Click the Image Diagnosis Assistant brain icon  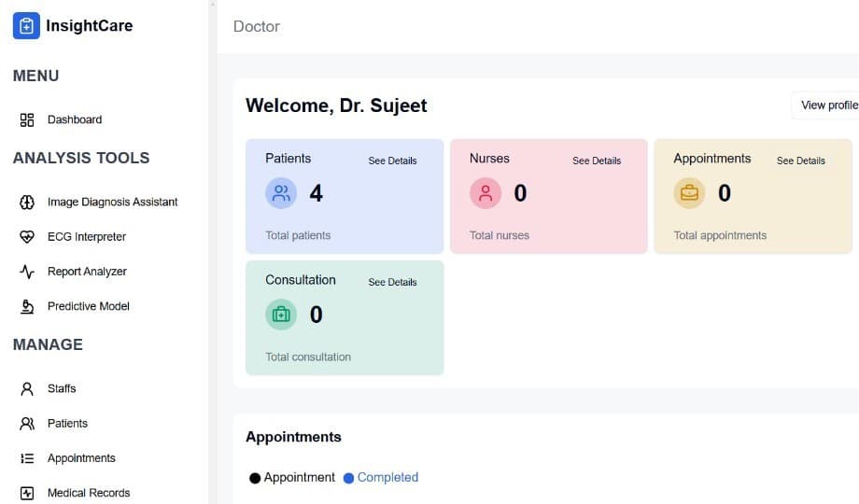[27, 203]
